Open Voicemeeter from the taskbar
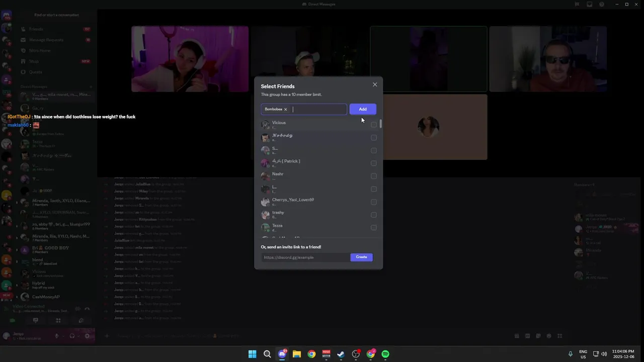The height and width of the screenshot is (362, 644). tap(326, 354)
